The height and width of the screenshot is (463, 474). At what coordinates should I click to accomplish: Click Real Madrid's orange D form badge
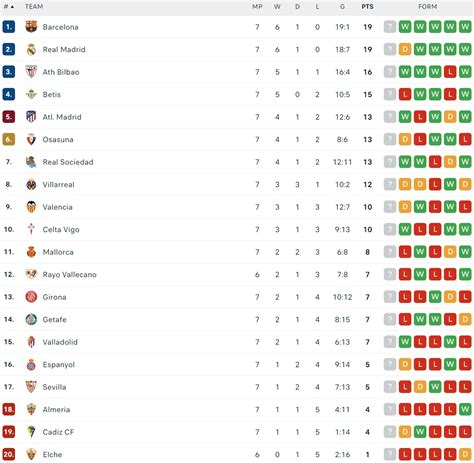[x=405, y=49]
